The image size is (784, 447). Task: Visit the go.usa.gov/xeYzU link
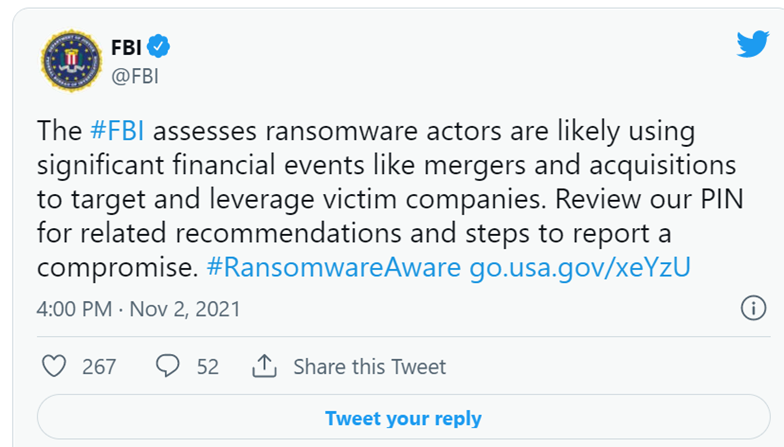click(x=580, y=269)
